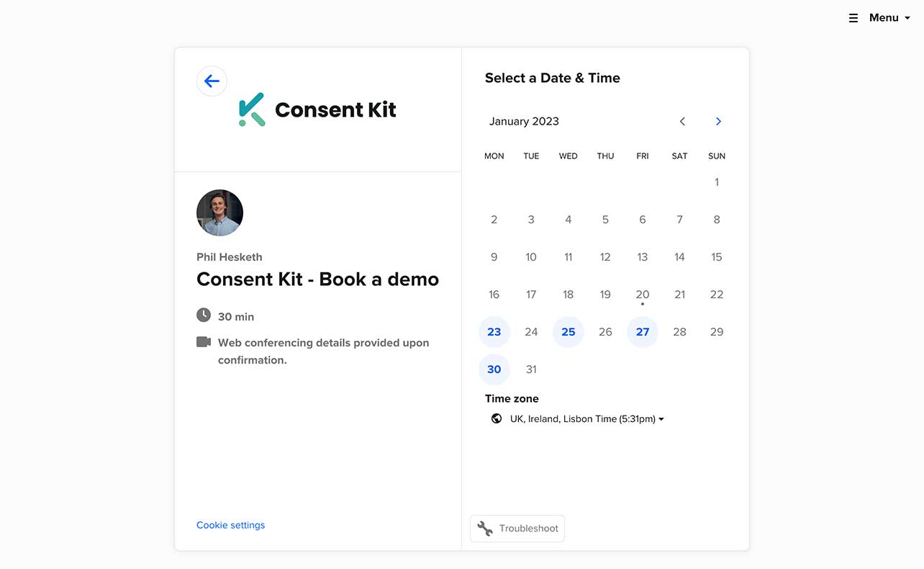Click the Select a Date & Time heading
This screenshot has height=569, width=924.
coord(553,79)
